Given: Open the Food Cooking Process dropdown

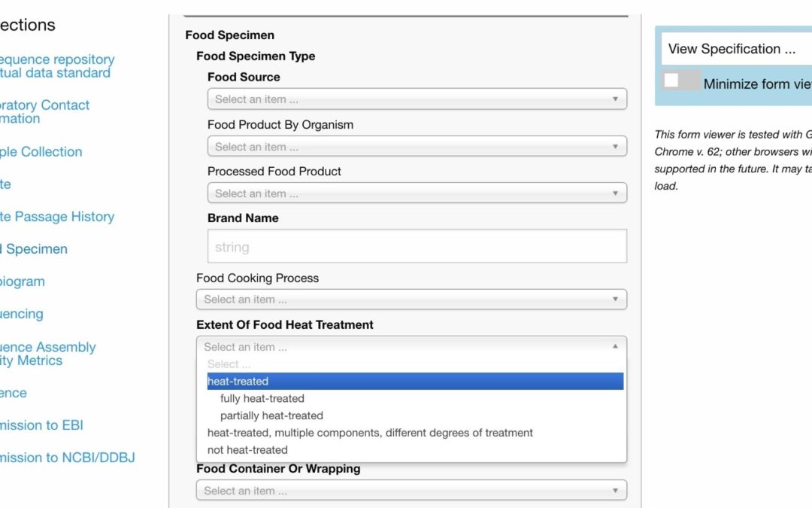Looking at the screenshot, I should [411, 299].
